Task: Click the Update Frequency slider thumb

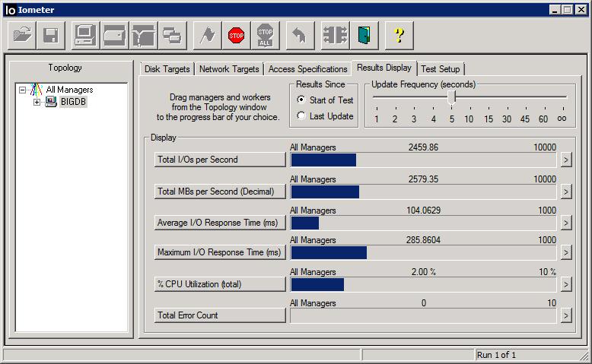Action: pyautogui.click(x=452, y=97)
